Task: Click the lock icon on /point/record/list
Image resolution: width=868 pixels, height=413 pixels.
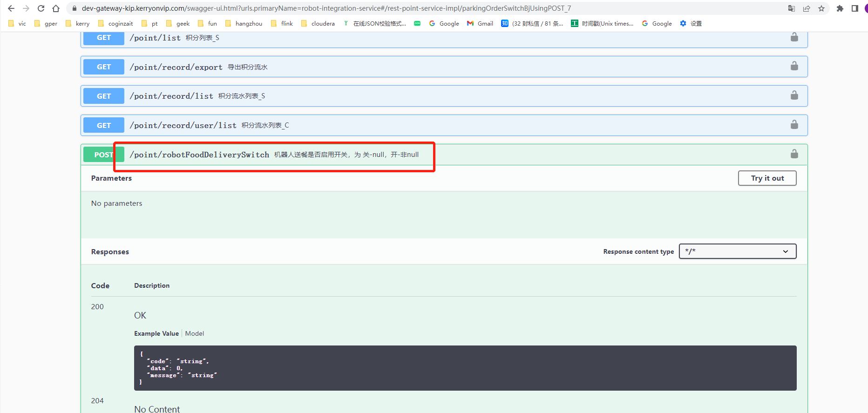Action: tap(794, 95)
